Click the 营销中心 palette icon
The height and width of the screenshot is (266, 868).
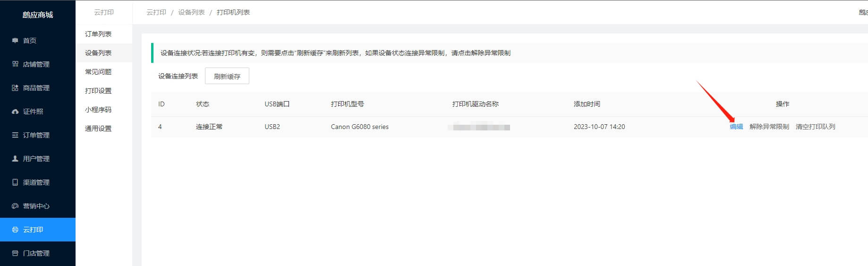click(15, 206)
